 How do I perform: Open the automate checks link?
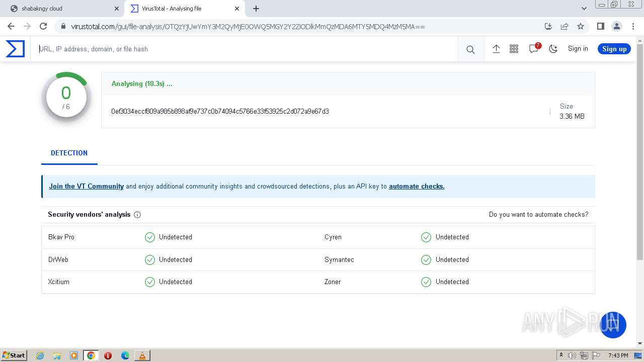417,186
